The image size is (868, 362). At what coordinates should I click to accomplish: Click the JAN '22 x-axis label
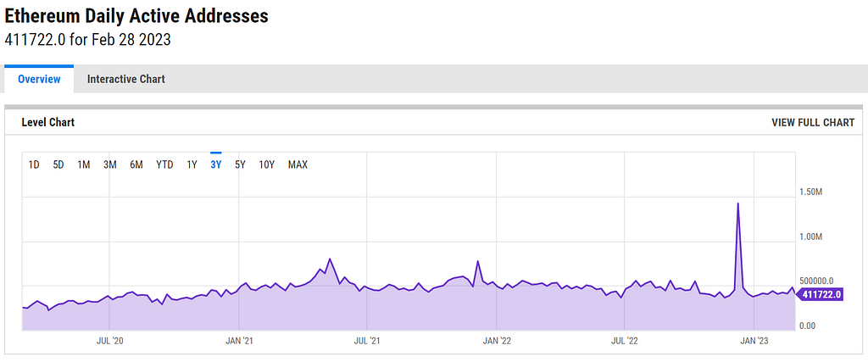click(x=497, y=341)
